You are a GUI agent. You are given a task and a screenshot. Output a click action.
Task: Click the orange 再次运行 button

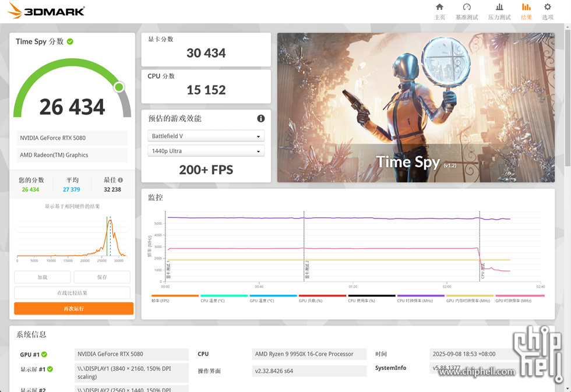[73, 308]
